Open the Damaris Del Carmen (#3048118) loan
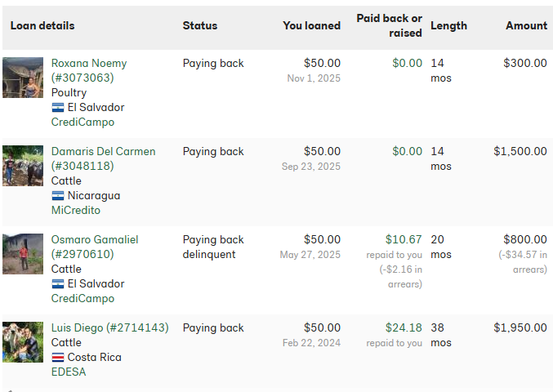This screenshot has width=553, height=392. [x=103, y=158]
